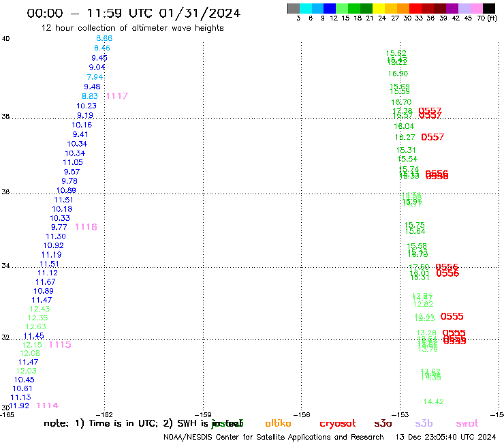Click wave height value 10.23
This screenshot has width=504, height=443.
coord(86,106)
